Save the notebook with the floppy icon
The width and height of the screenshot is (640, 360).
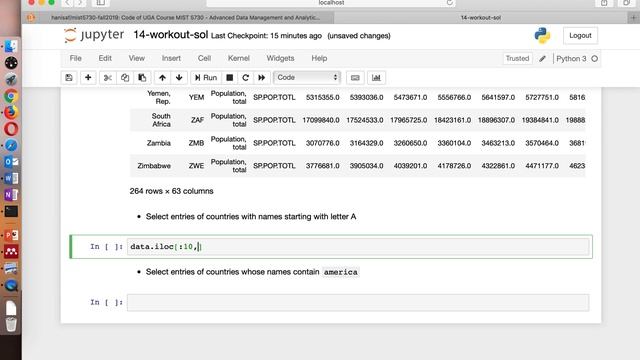click(69, 78)
